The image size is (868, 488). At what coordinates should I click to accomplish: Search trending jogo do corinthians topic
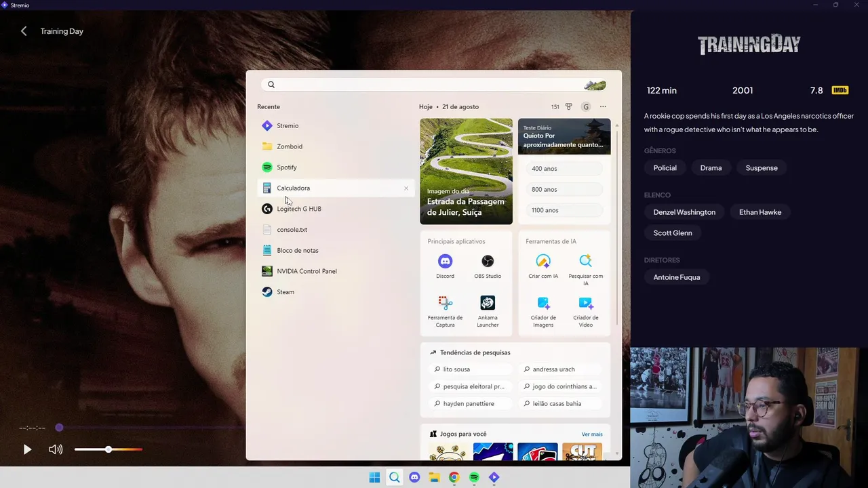tap(560, 386)
